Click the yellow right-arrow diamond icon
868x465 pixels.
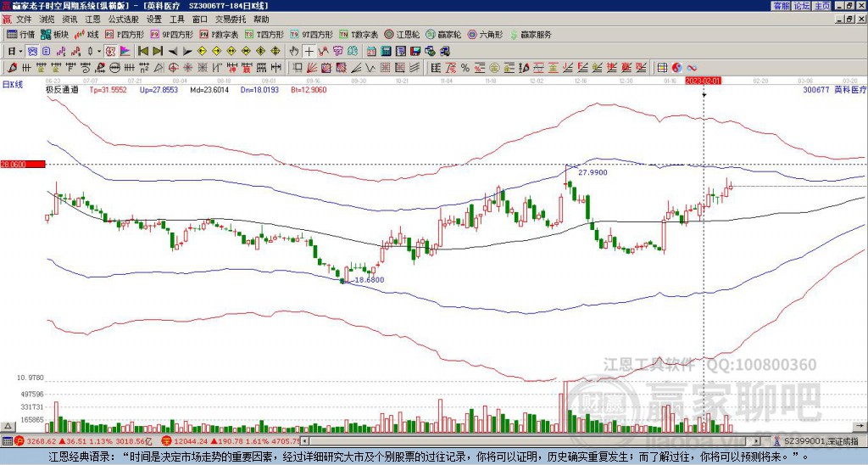[x=216, y=51]
